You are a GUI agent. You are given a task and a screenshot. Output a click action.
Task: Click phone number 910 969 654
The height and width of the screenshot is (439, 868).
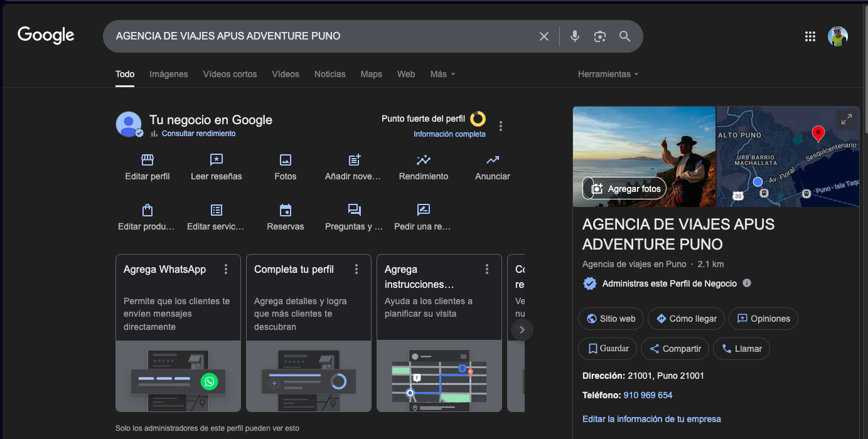coord(648,395)
